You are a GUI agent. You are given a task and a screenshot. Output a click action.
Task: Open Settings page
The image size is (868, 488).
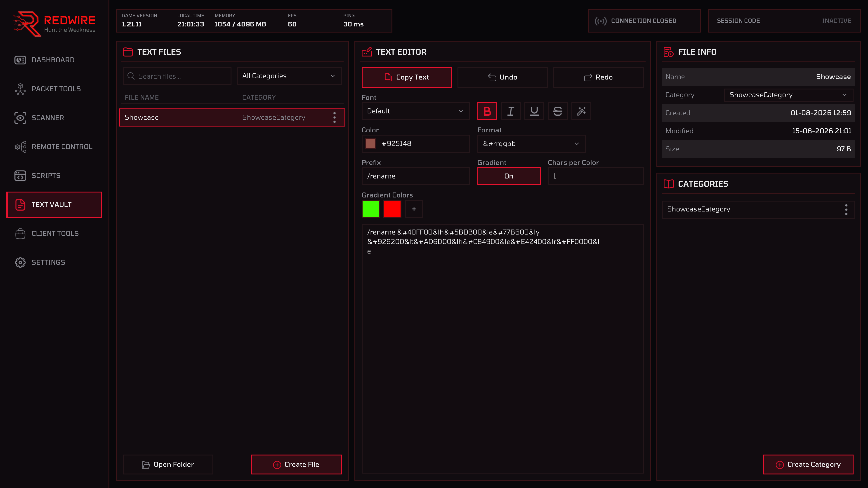tap(54, 262)
